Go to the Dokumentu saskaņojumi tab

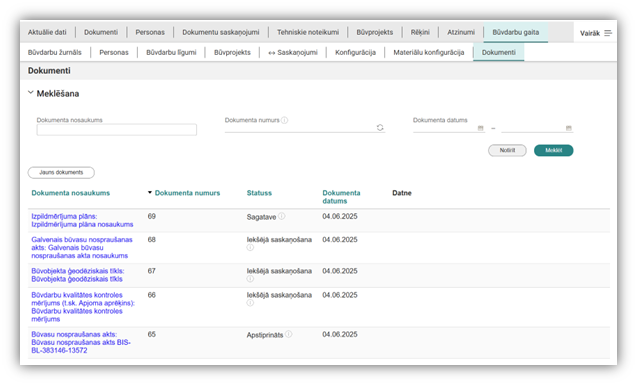(221, 32)
